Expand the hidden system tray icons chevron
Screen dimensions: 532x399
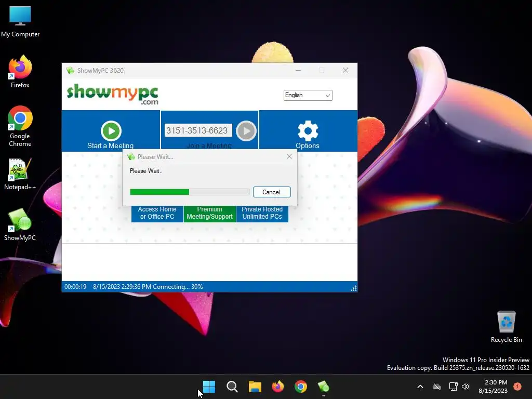coord(420,387)
